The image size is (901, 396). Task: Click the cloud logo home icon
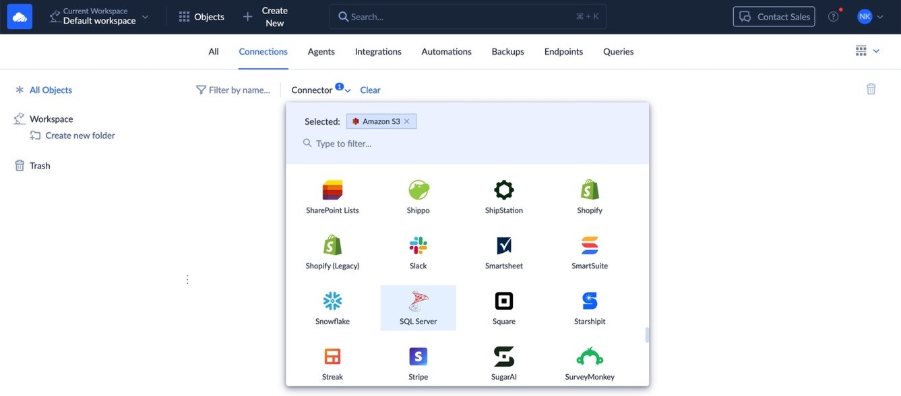coord(20,17)
